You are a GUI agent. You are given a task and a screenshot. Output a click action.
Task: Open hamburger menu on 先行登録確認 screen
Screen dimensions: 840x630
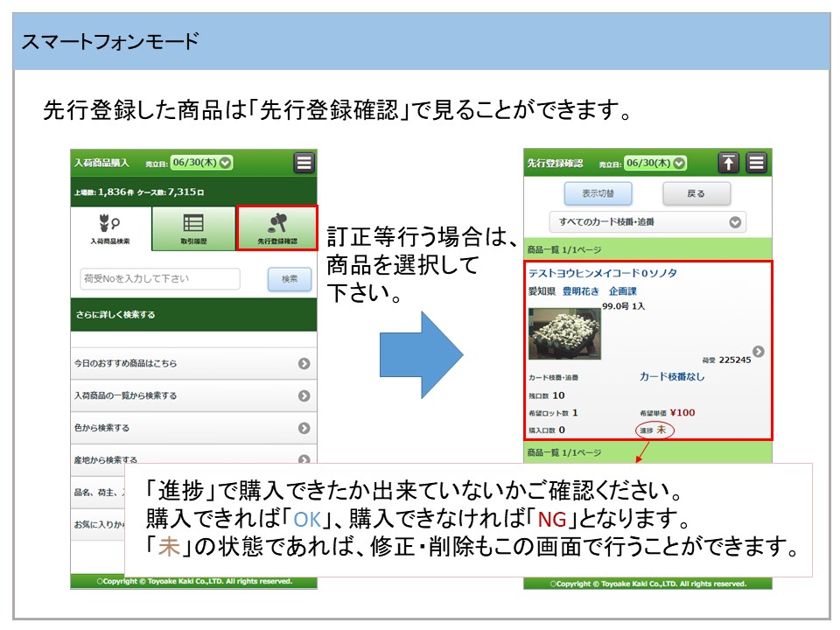(757, 163)
